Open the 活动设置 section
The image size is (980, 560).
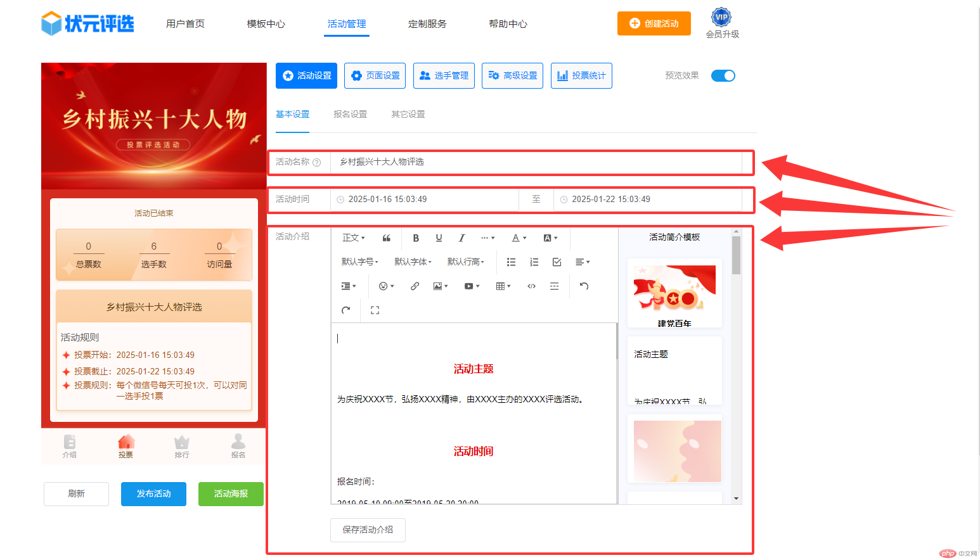click(306, 75)
